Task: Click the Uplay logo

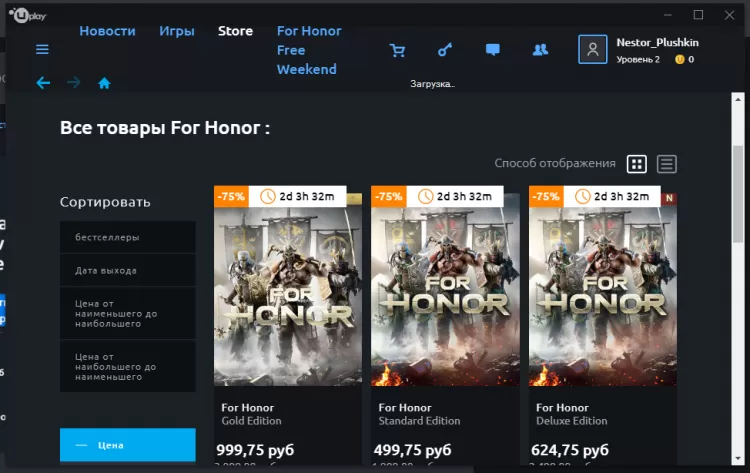Action: click(28, 15)
